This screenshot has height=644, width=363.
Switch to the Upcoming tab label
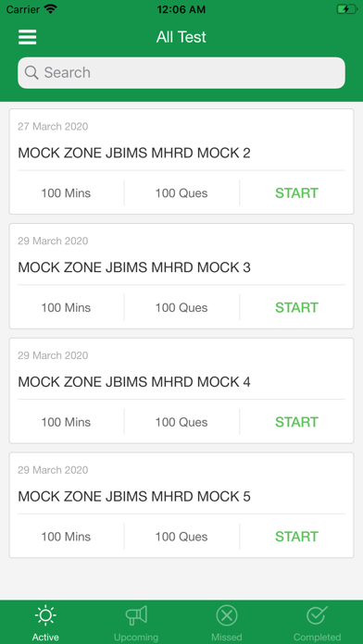click(x=136, y=638)
